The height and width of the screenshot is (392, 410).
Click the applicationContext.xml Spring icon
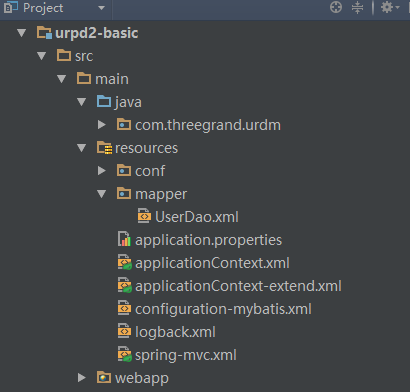point(125,262)
